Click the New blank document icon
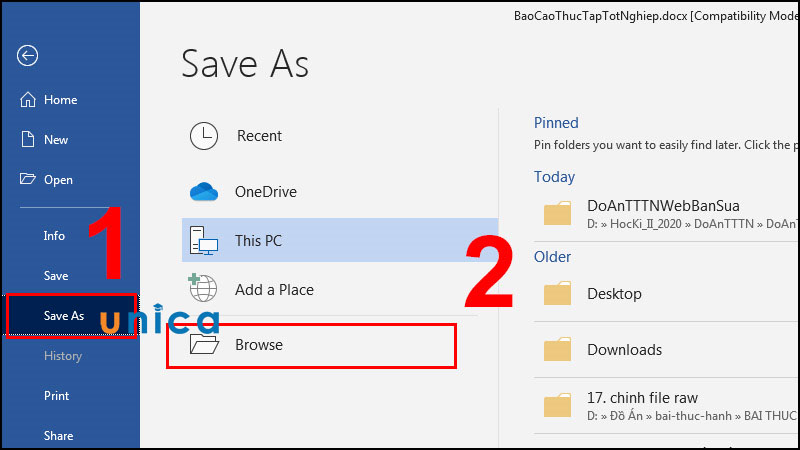 pos(28,139)
